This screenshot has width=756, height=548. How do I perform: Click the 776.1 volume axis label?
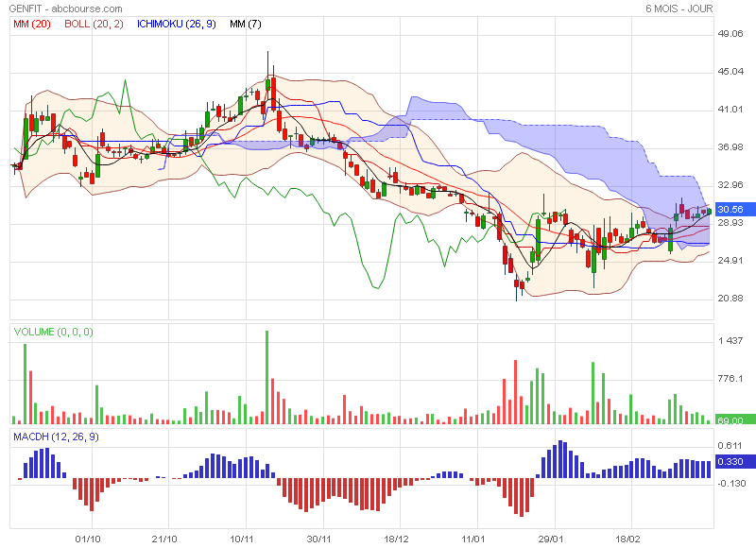click(x=730, y=378)
